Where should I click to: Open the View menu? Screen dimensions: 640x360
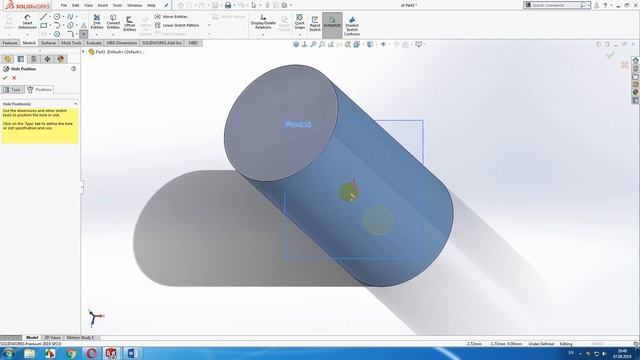pyautogui.click(x=88, y=5)
